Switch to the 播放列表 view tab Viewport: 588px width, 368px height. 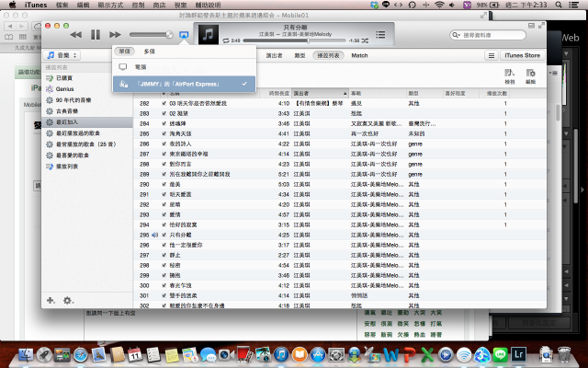(x=328, y=55)
